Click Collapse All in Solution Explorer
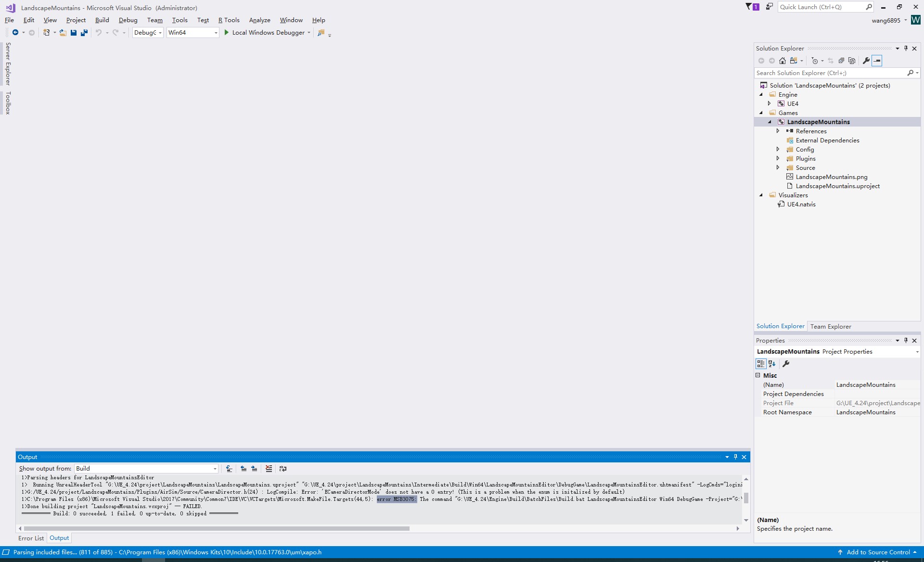924x562 pixels. tap(841, 61)
